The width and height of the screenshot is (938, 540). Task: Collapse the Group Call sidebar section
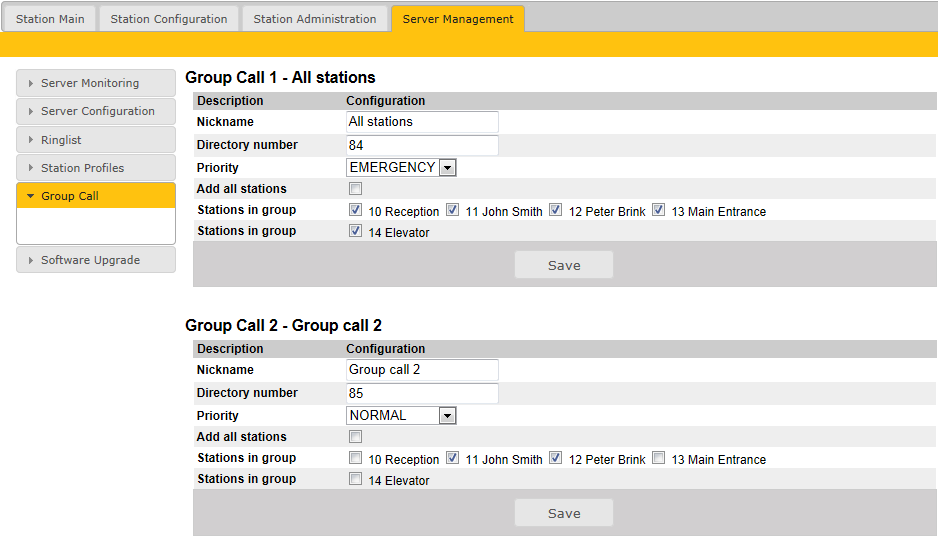pos(96,196)
